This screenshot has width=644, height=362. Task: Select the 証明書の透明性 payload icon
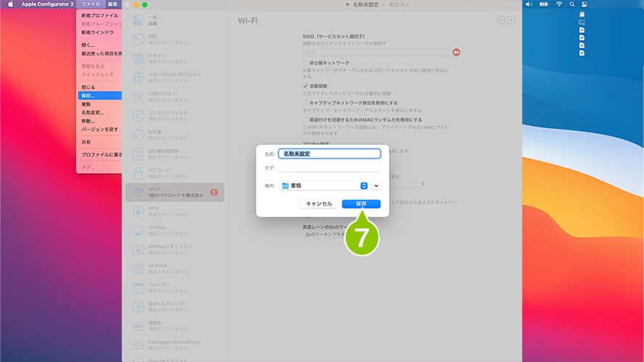(138, 154)
